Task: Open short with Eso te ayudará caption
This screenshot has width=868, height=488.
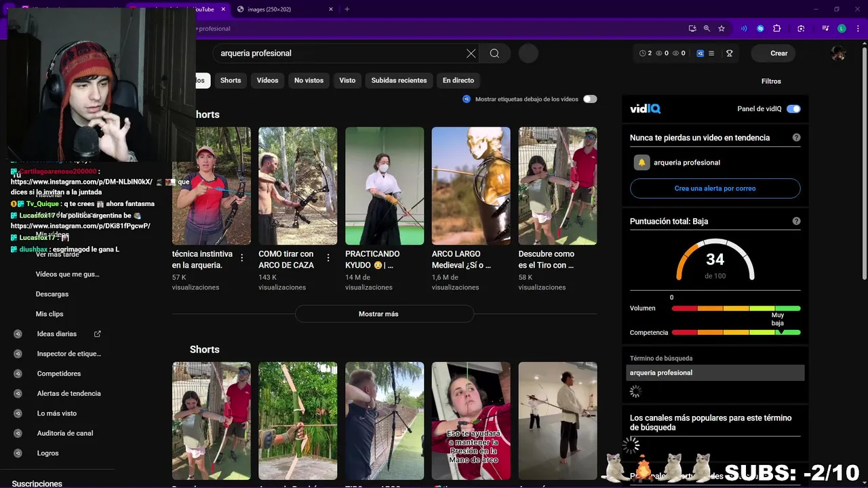Action: (471, 421)
